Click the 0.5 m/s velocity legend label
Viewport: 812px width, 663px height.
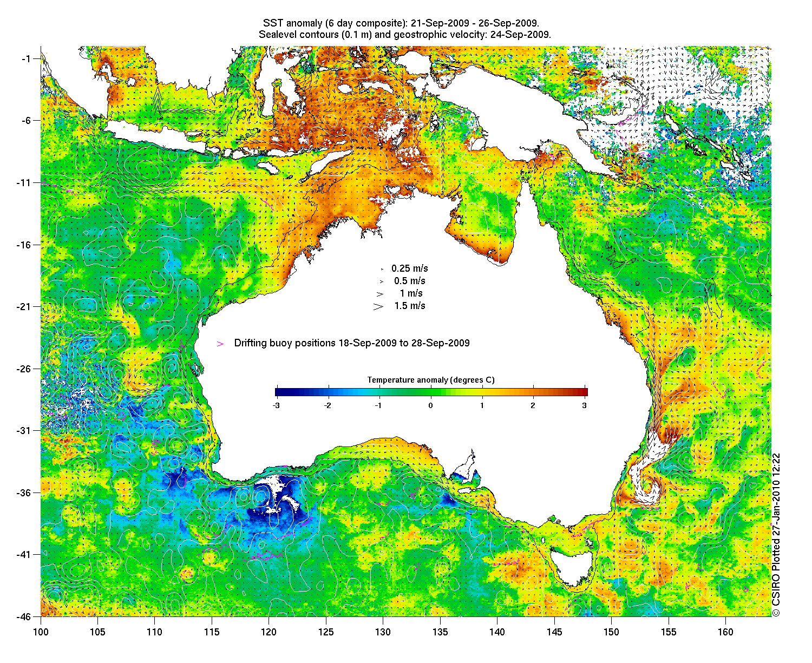click(x=410, y=281)
